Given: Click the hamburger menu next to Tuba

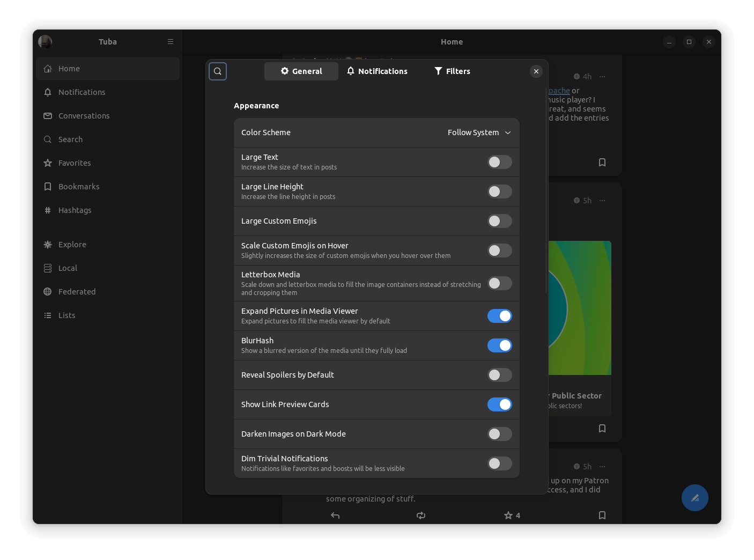Looking at the screenshot, I should pyautogui.click(x=170, y=41).
